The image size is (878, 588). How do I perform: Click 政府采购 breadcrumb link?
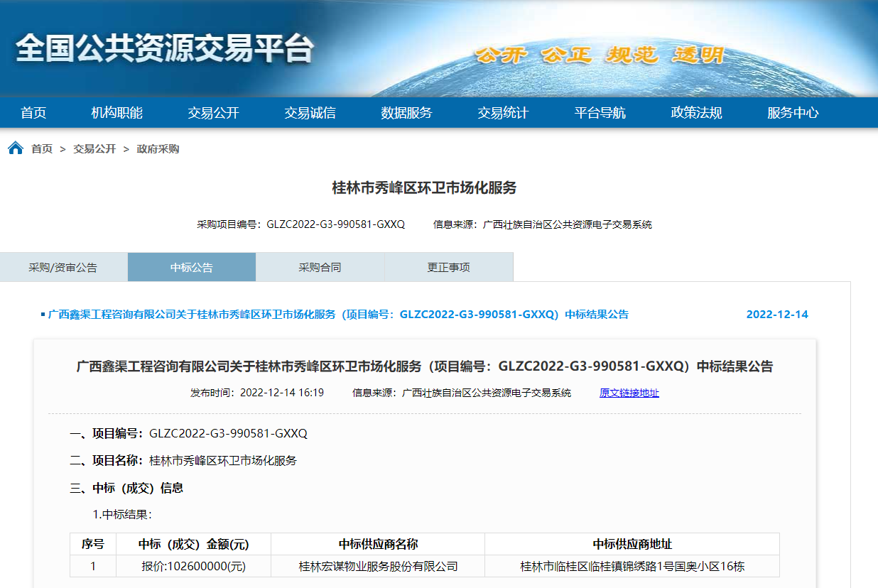tap(158, 149)
